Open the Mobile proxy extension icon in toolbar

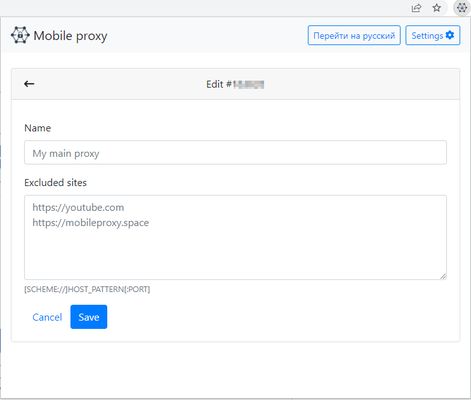(462, 8)
